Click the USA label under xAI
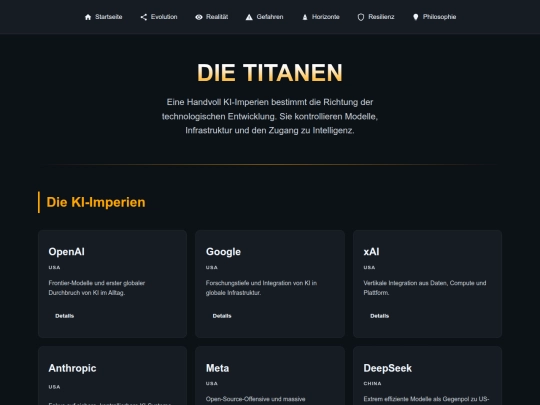 (x=369, y=267)
